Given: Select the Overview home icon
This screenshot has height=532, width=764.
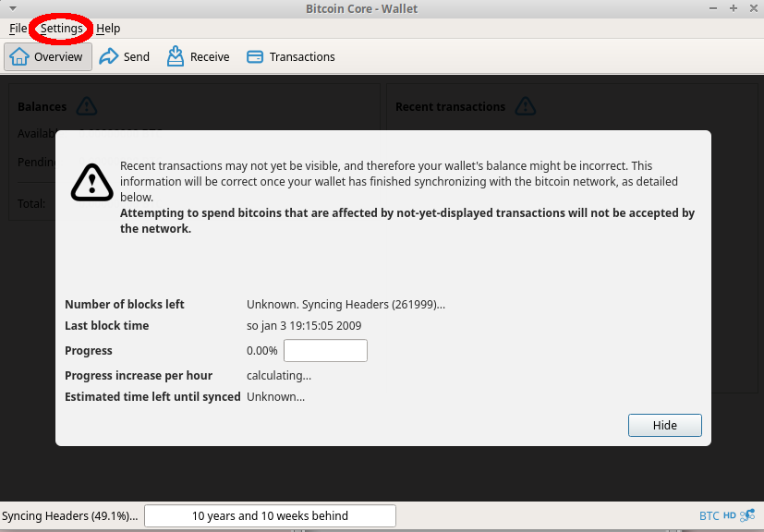Looking at the screenshot, I should point(20,56).
